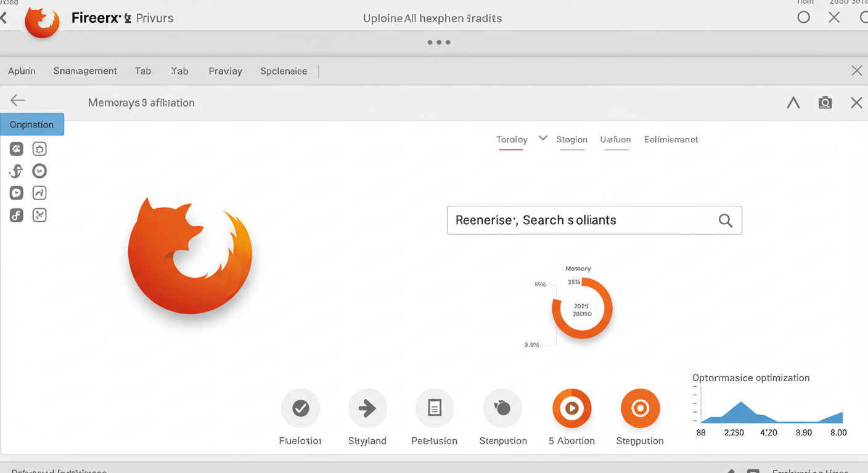Click the Firefox logo in the title bar
This screenshot has width=868, height=473.
click(42, 21)
